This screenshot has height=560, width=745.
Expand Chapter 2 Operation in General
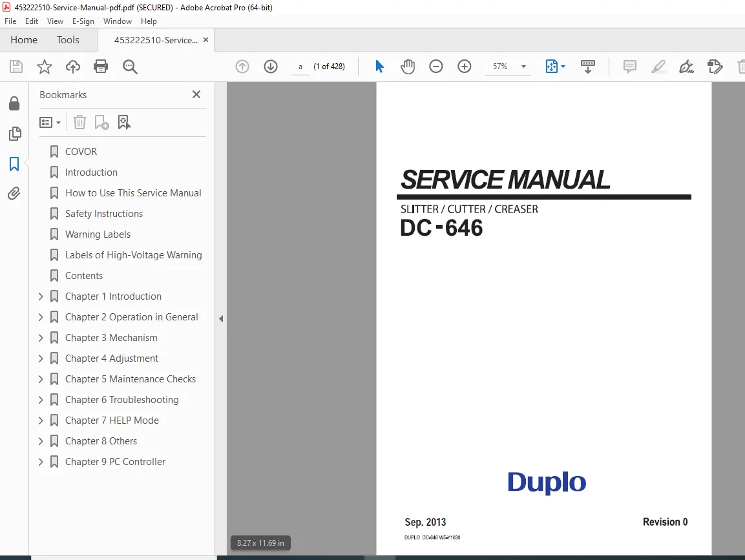point(41,317)
